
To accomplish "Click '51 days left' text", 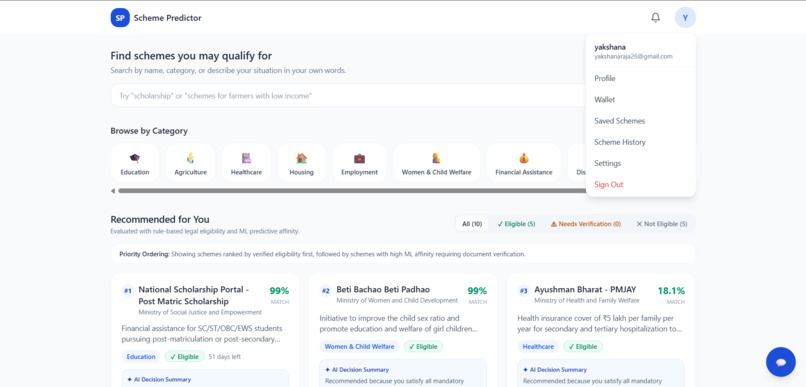I will coord(225,357).
